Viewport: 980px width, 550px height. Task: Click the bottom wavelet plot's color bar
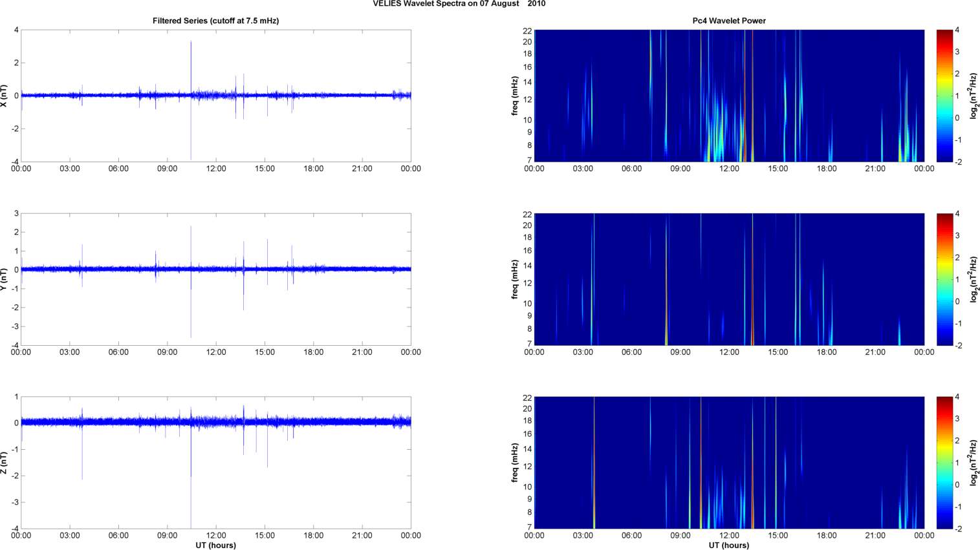click(944, 463)
